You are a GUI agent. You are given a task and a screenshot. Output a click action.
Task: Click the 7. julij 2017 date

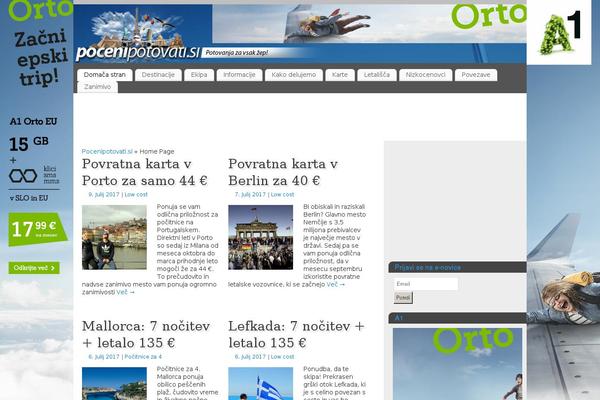pos(250,194)
